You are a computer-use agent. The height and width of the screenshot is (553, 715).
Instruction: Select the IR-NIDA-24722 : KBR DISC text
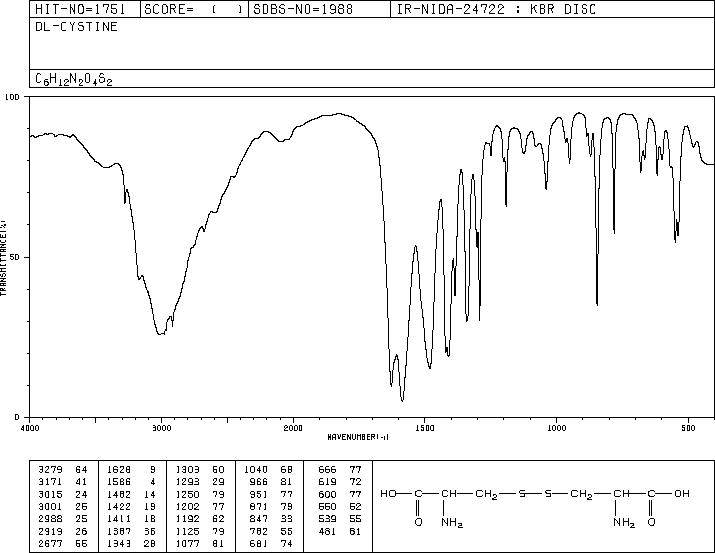coord(496,9)
